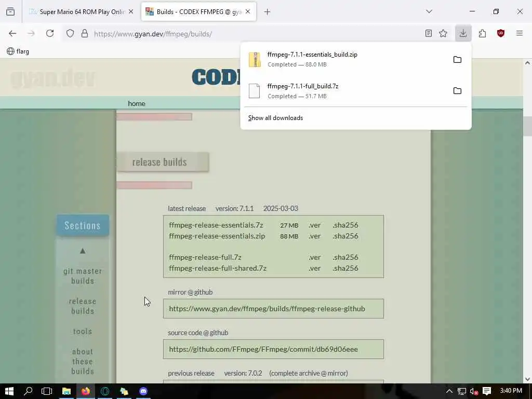The height and width of the screenshot is (399, 532).
Task: Open the 3:40 PM taskbar clock
Action: click(511, 391)
